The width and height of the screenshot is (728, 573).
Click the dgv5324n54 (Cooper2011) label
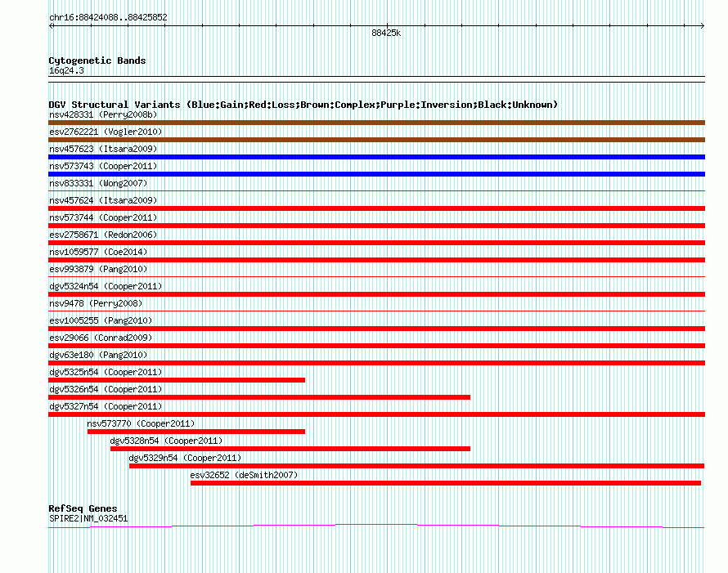pos(106,286)
